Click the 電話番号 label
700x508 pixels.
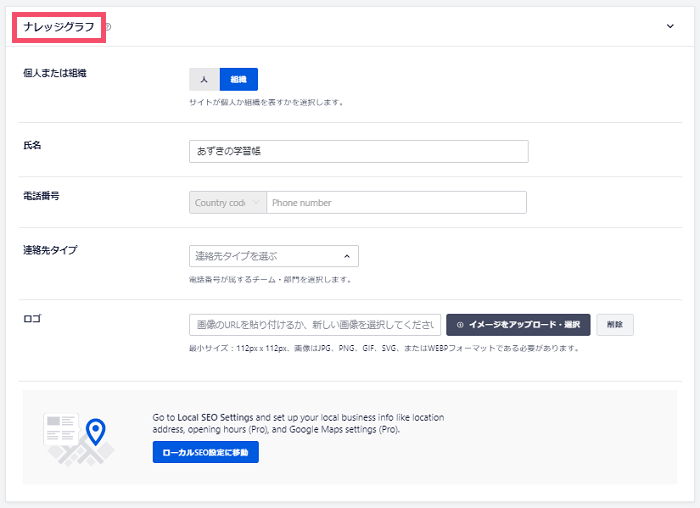pos(41,196)
